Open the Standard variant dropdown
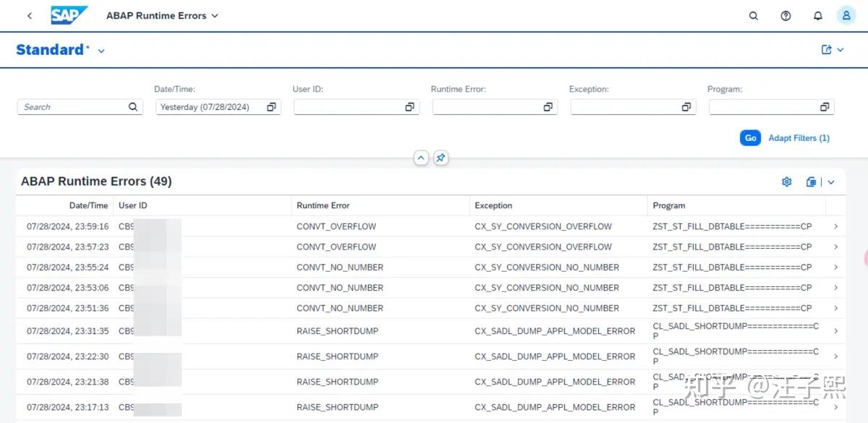The width and height of the screenshot is (868, 423). [101, 51]
